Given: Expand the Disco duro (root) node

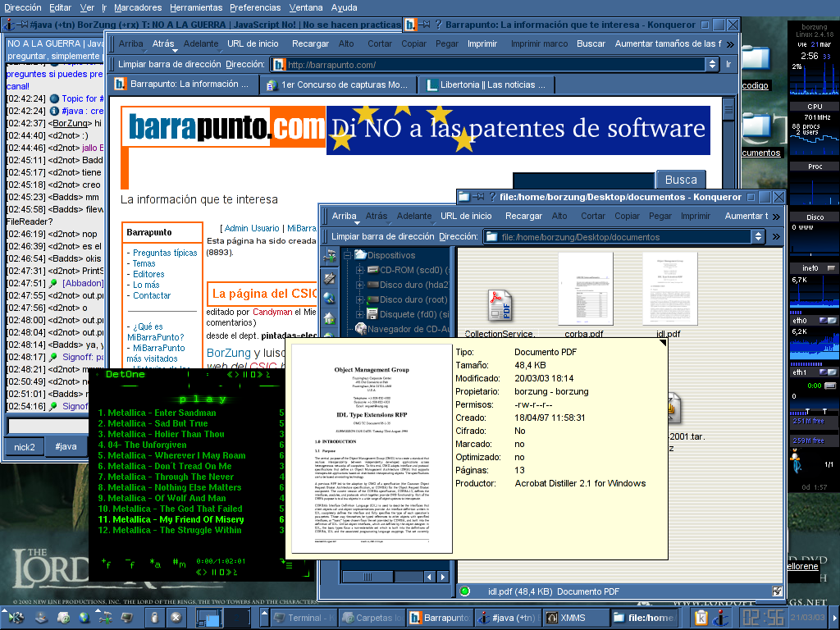Looking at the screenshot, I should (x=359, y=299).
